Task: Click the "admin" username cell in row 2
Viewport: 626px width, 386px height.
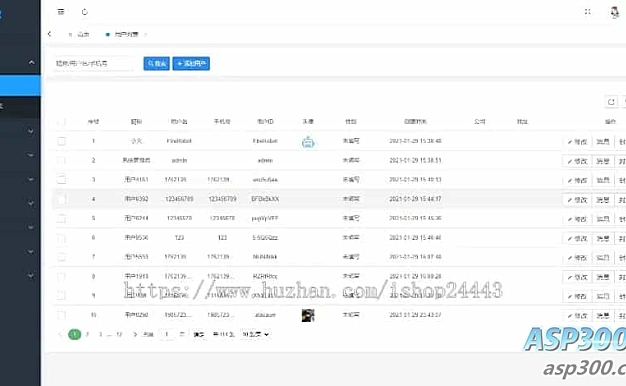Action: 179,160
